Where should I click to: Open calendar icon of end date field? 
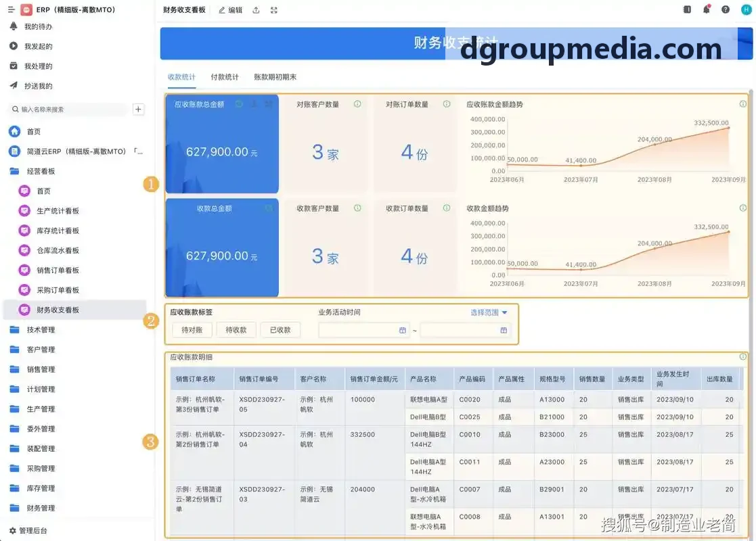coord(504,330)
